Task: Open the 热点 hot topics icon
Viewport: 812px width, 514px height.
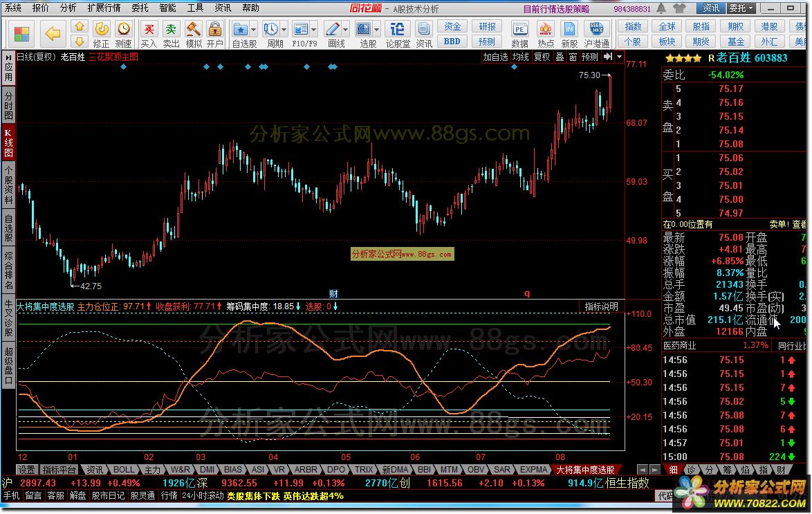Action: pyautogui.click(x=545, y=34)
